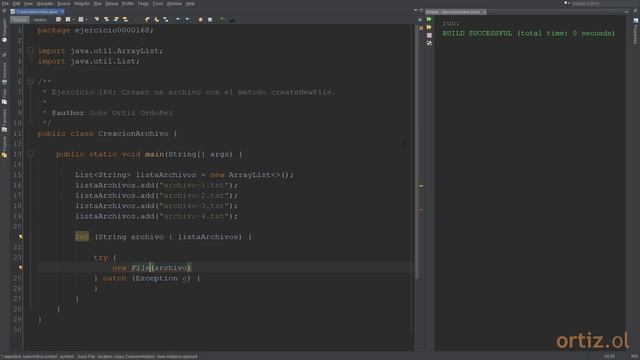Viewport: 640px width, 360px height.
Task: Re-run the project from Output panel
Action: click(429, 19)
